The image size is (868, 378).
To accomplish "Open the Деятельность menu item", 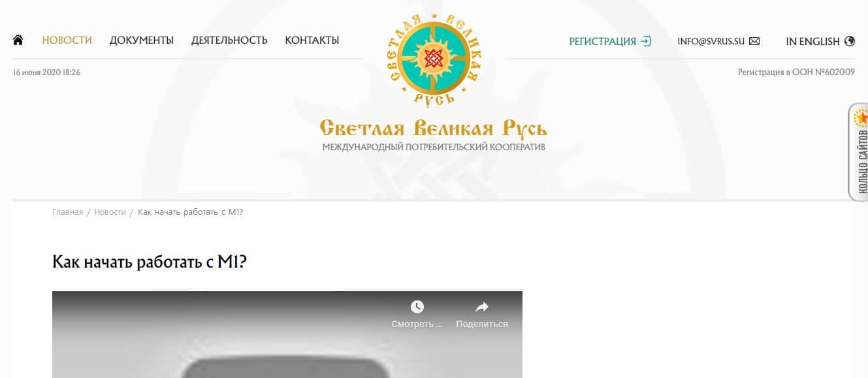I will pyautogui.click(x=229, y=40).
